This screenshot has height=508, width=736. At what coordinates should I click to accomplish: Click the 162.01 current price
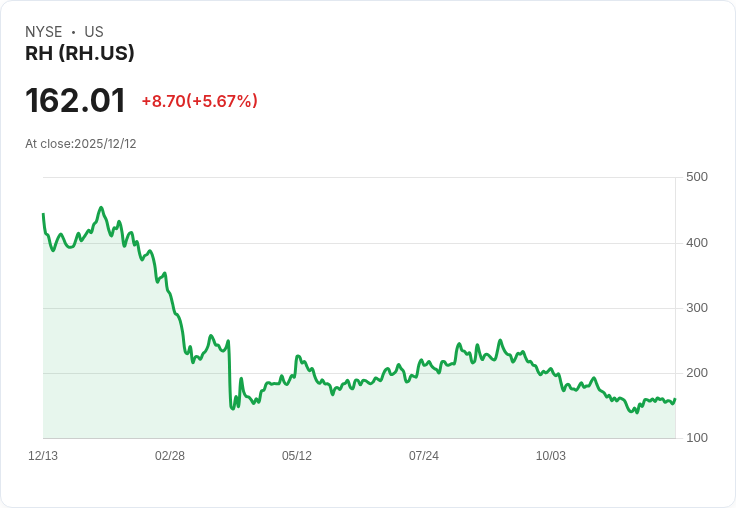75,101
